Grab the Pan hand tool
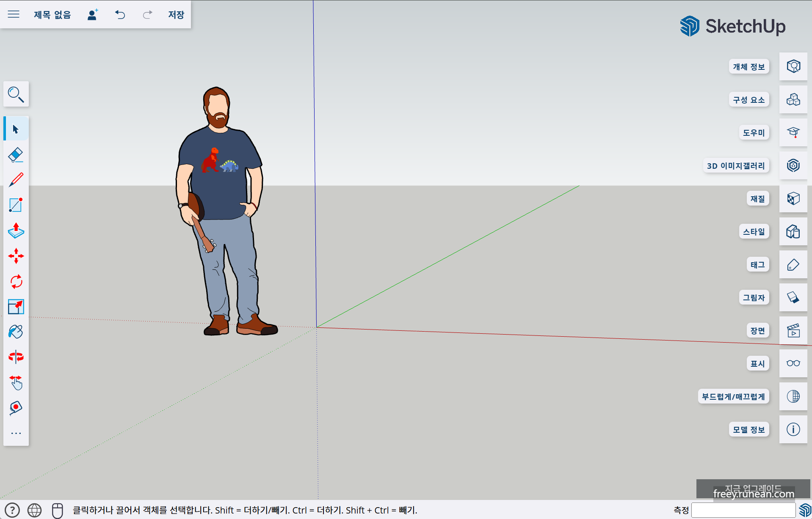The image size is (812, 519). (15, 383)
